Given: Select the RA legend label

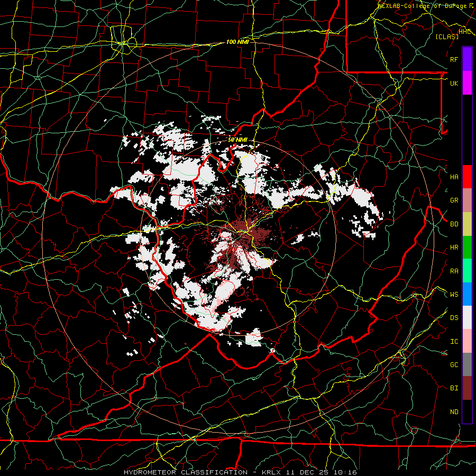Looking at the screenshot, I should coord(454,271).
